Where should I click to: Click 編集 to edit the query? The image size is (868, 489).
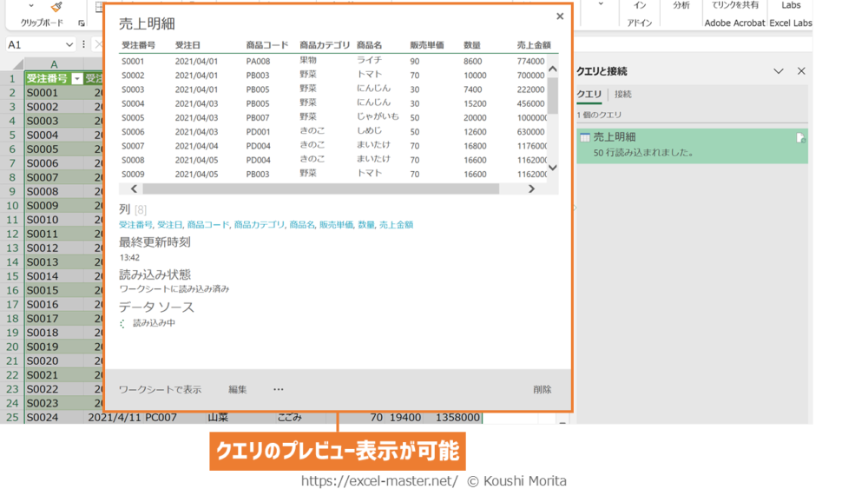point(237,390)
